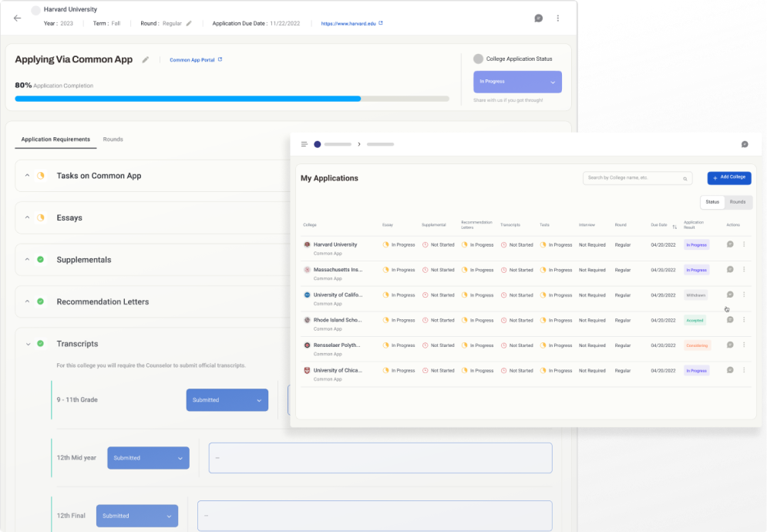Click the Considering result badge for Rensselaer Polyth...
This screenshot has width=767, height=532.
coord(697,345)
